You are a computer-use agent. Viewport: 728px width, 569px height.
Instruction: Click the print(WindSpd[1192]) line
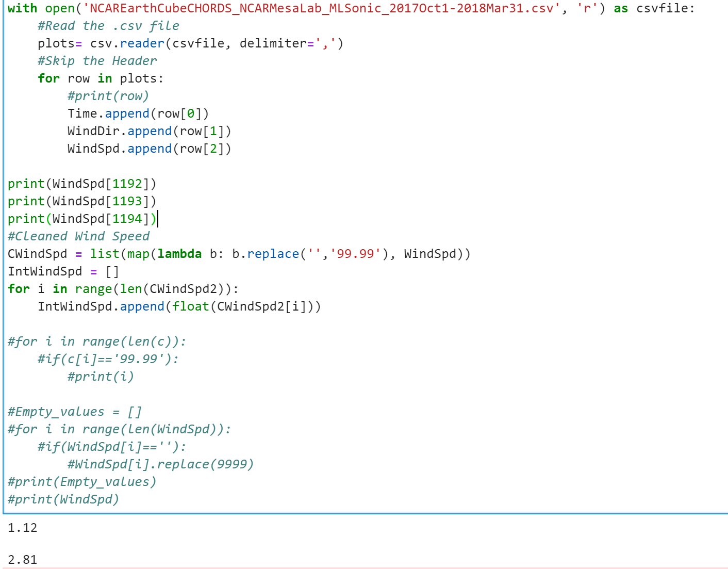pyautogui.click(x=82, y=184)
